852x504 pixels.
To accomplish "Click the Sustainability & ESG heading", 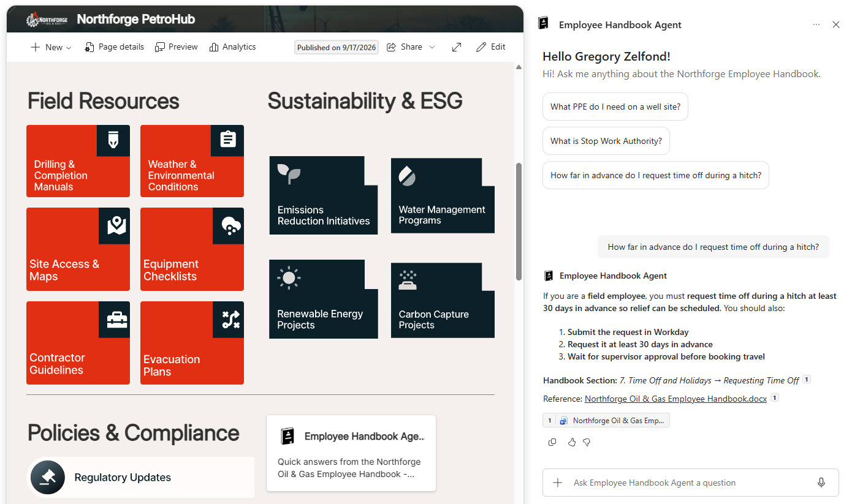I will tap(365, 101).
